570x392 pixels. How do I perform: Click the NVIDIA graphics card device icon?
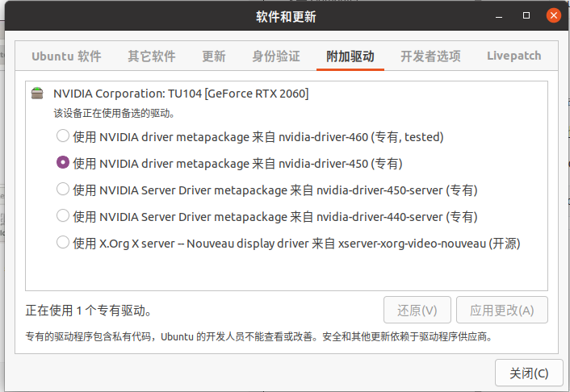37,94
